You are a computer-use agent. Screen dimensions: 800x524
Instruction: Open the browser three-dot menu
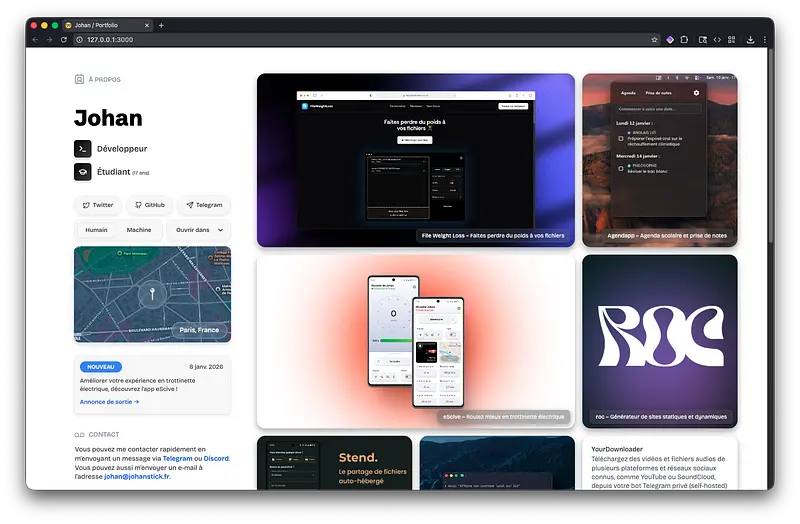click(x=766, y=40)
